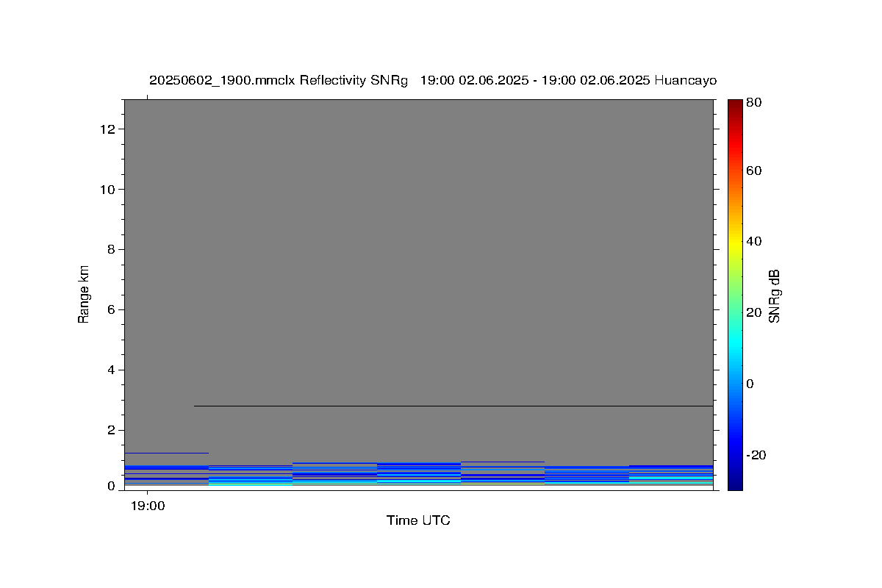
Task: Click the '19:00' time tick label
Action: (148, 506)
